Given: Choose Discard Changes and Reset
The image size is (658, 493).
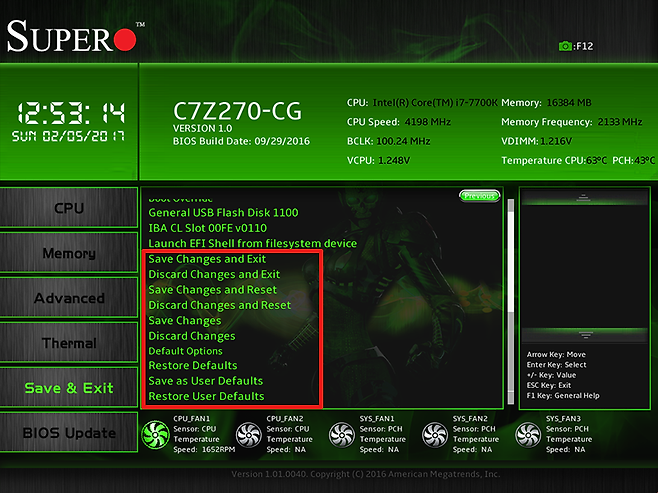Looking at the screenshot, I should [219, 305].
